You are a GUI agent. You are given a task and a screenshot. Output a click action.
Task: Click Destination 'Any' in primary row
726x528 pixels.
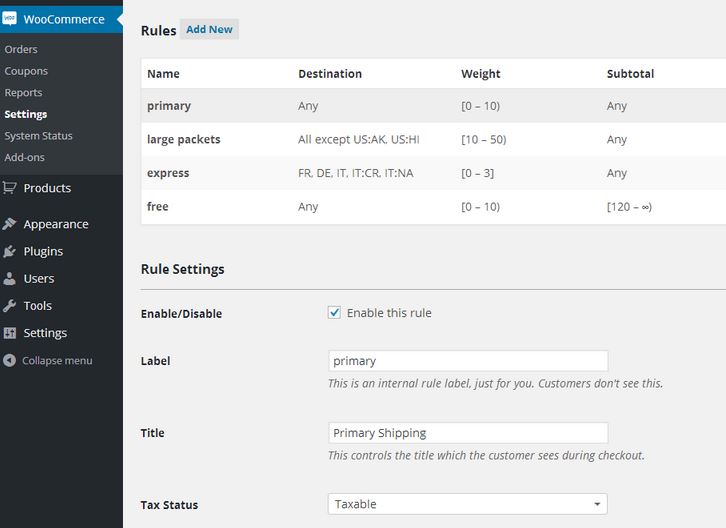tap(308, 106)
